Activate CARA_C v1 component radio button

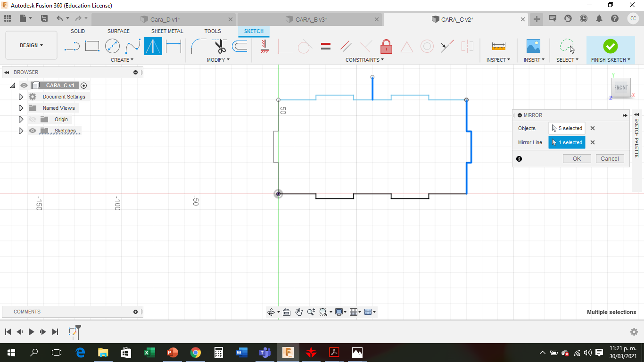(x=84, y=85)
